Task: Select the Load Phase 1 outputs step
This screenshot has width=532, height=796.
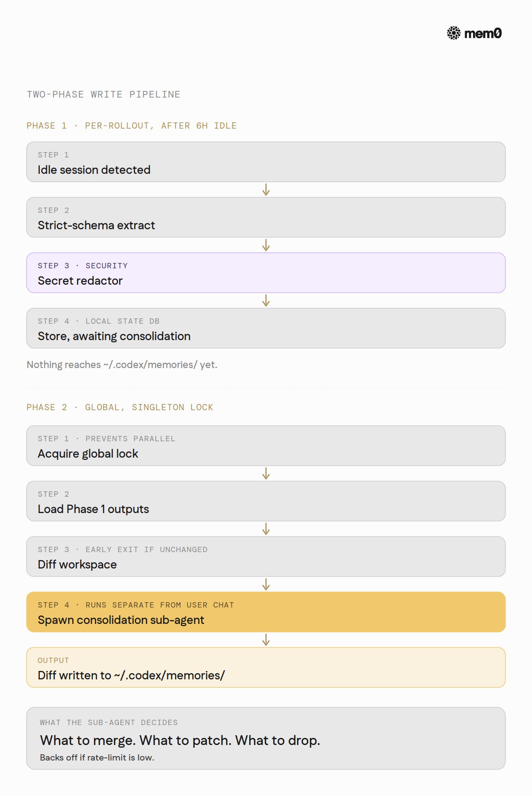Action: click(x=266, y=501)
